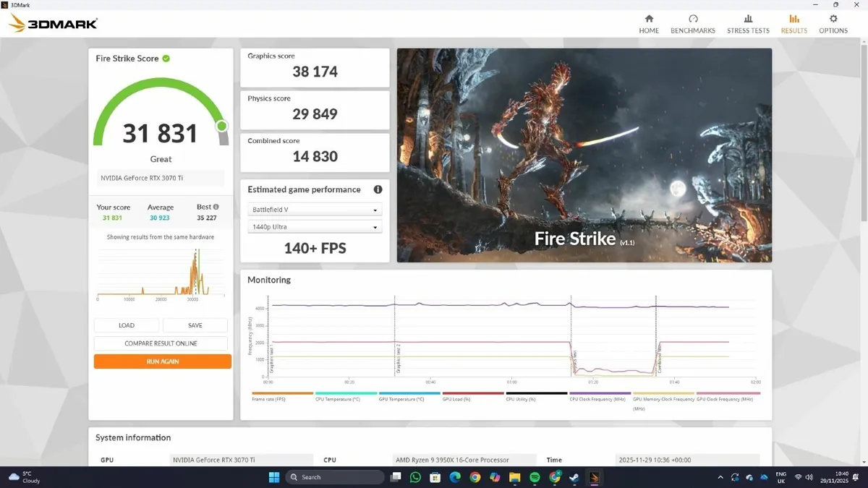Open Options via the gear icon

tap(833, 22)
